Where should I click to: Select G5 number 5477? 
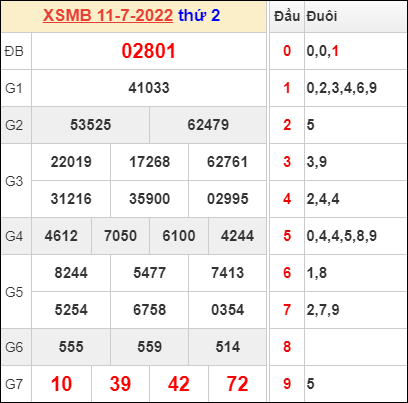coord(150,273)
